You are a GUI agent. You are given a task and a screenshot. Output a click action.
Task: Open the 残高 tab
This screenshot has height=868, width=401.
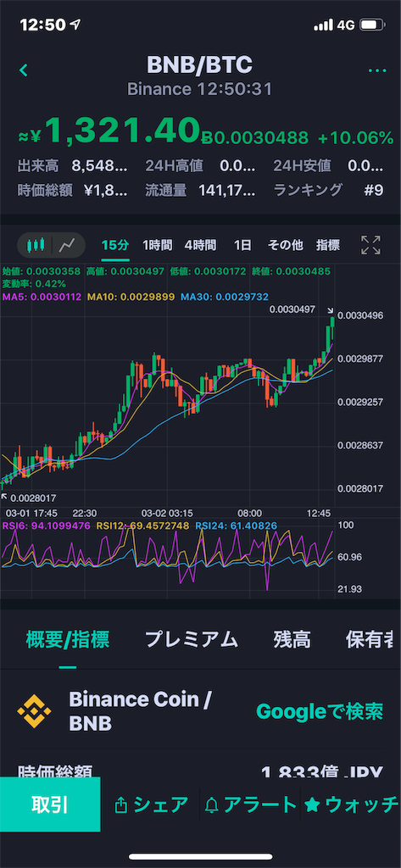(292, 639)
